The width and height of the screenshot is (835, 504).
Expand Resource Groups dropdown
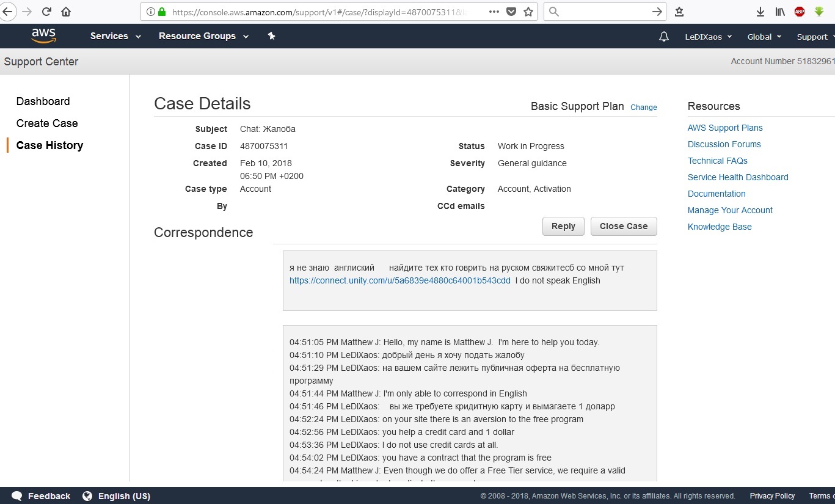pyautogui.click(x=203, y=36)
